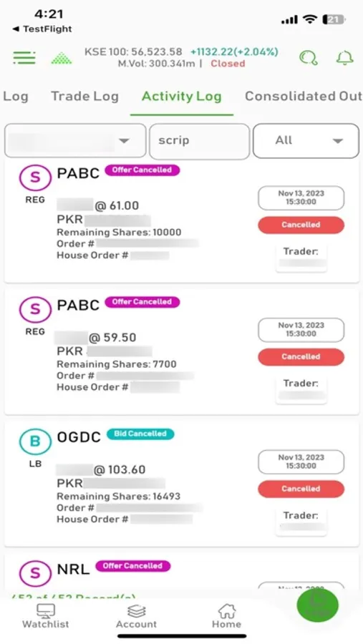Switch to the Consolidated Out tab
Screen dimensions: 363x644
tap(304, 96)
